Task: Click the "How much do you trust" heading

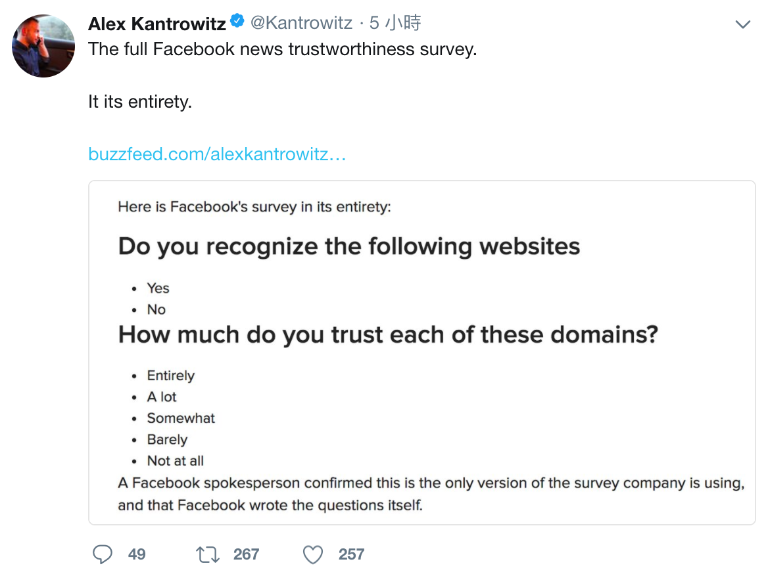Action: pyautogui.click(x=388, y=334)
